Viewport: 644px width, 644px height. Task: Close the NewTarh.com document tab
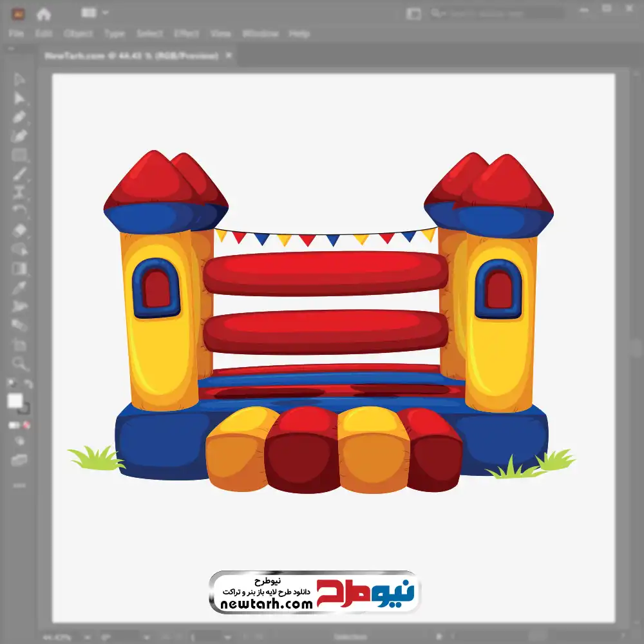tap(228, 56)
